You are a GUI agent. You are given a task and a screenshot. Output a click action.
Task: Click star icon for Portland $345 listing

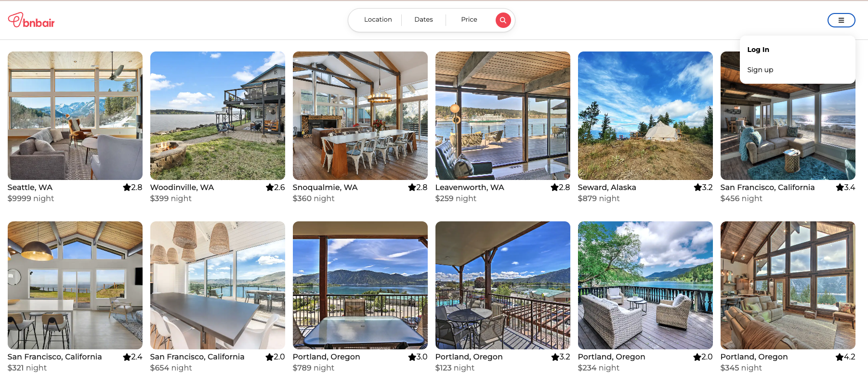pos(840,357)
